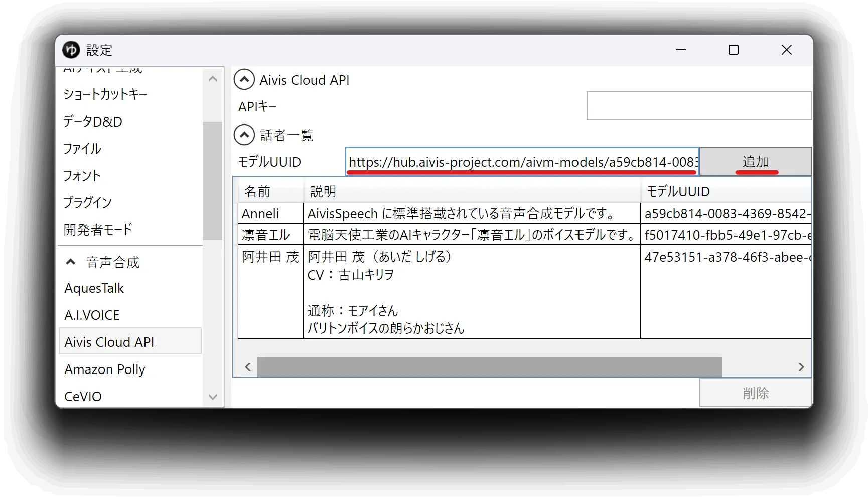Click the table's scroll left arrow
This screenshot has width=868, height=497.
point(248,367)
